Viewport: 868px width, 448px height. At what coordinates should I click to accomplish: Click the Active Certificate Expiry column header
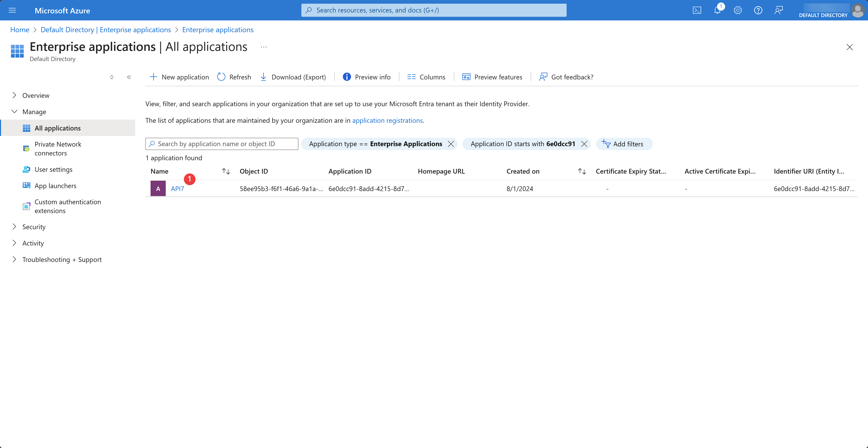click(720, 171)
